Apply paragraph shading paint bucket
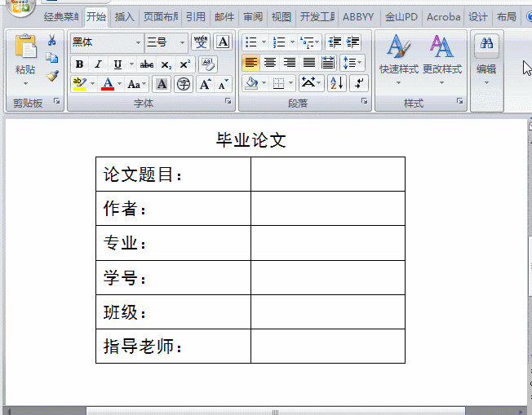Viewport: 532px width, 415px height. (x=251, y=83)
